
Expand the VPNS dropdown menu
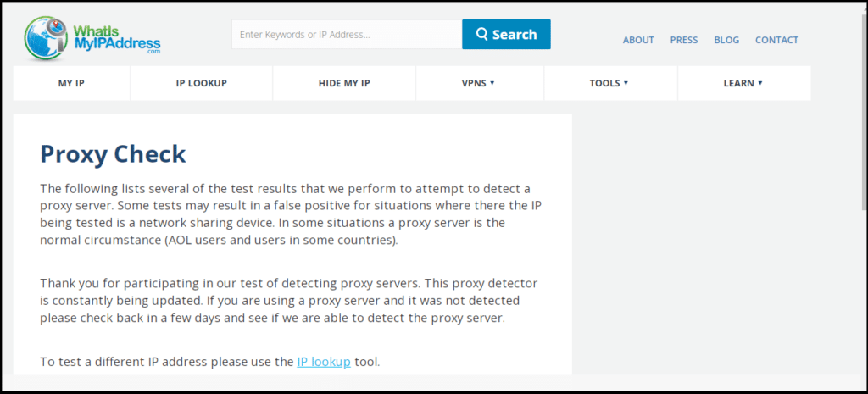(x=480, y=83)
